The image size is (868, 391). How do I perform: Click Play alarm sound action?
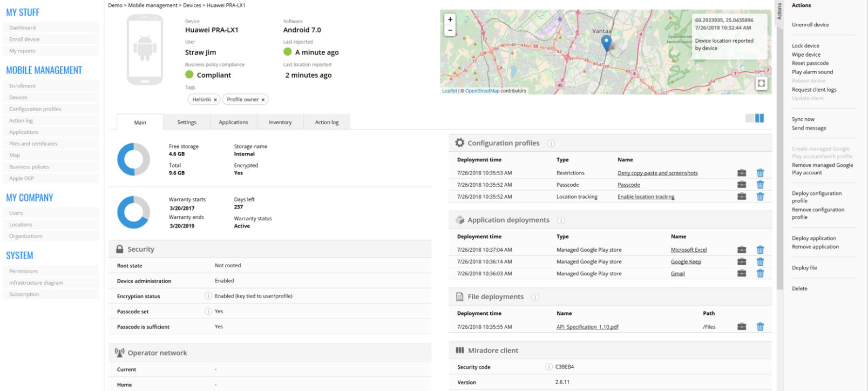(x=812, y=72)
